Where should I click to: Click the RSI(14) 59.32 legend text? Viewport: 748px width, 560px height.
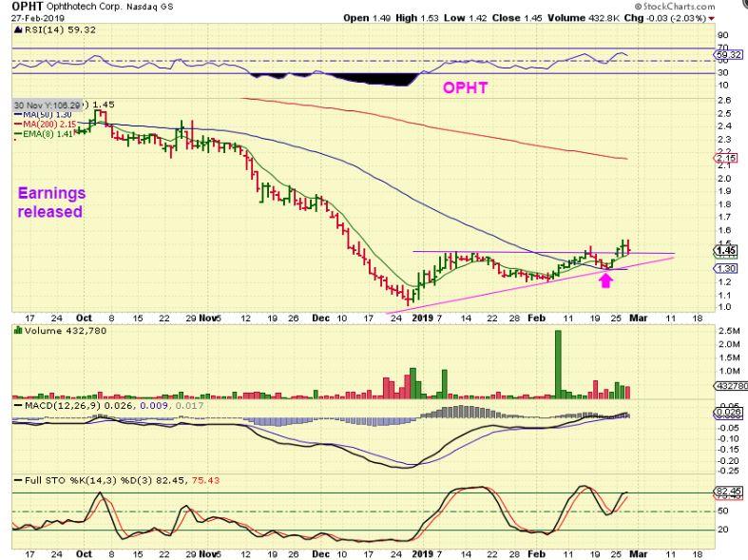60,29
